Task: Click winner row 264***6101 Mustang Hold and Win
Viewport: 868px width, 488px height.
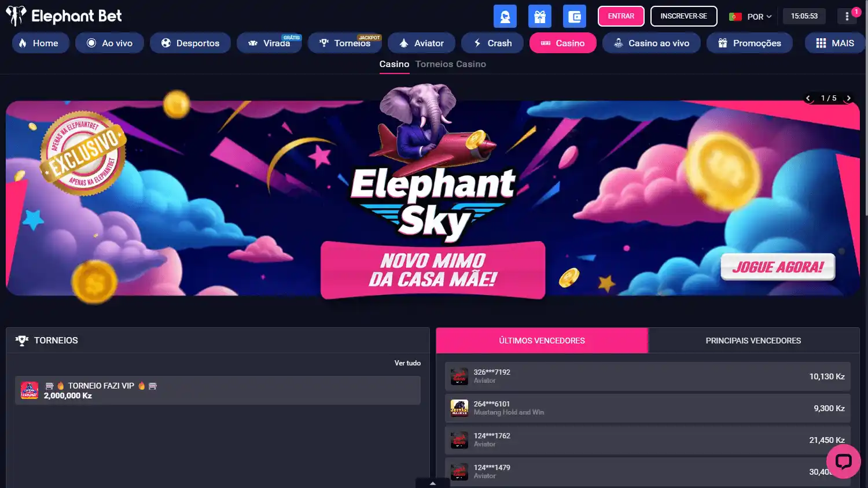Action: (x=648, y=408)
